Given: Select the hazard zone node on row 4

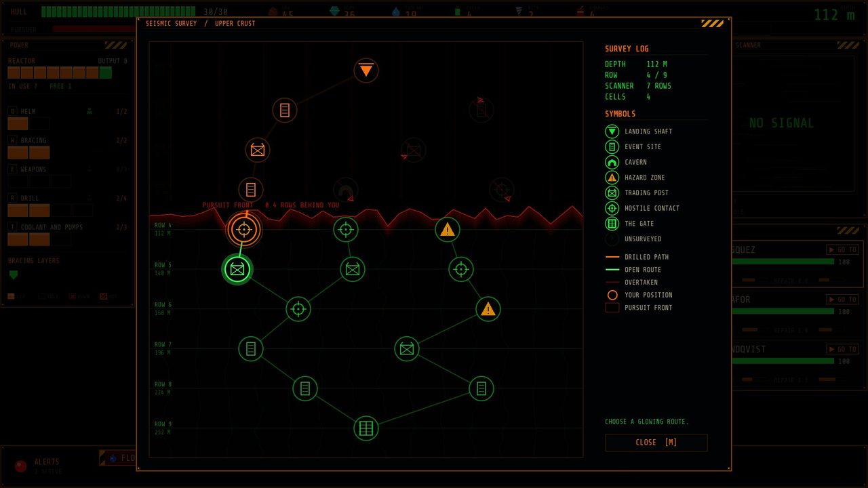Looking at the screenshot, I should pos(448,230).
